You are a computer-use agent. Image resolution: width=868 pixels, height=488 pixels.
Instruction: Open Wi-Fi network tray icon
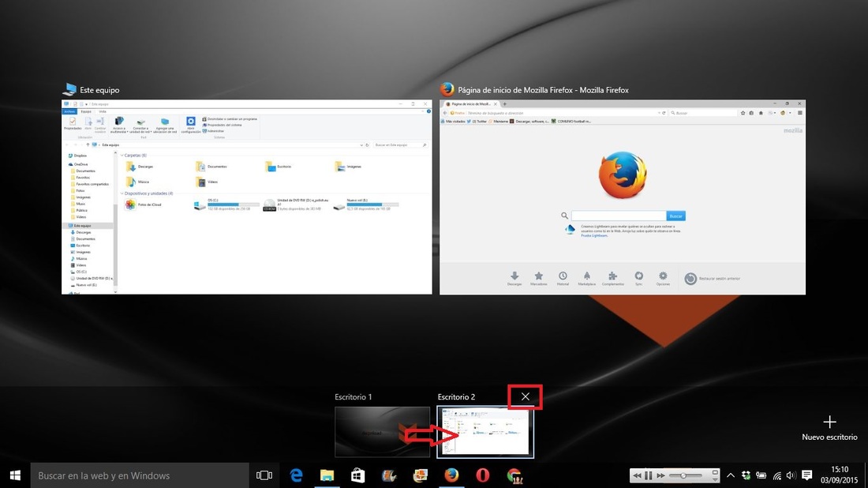point(777,475)
